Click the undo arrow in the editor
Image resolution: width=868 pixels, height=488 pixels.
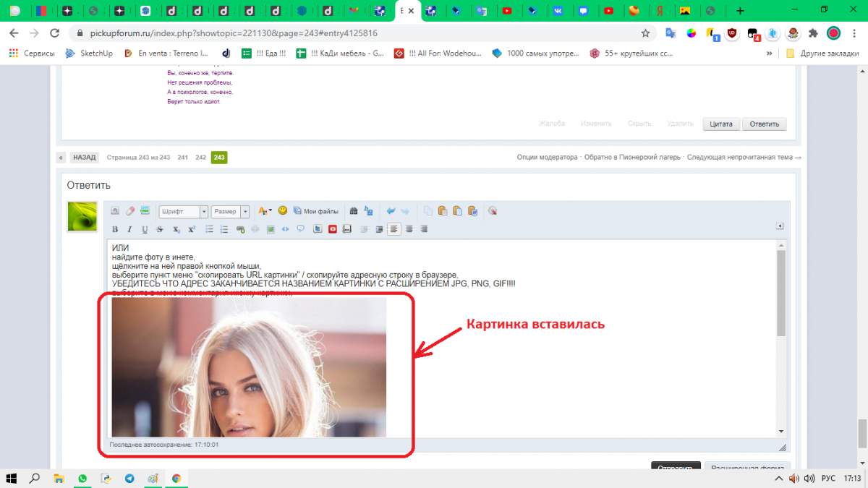pos(391,211)
